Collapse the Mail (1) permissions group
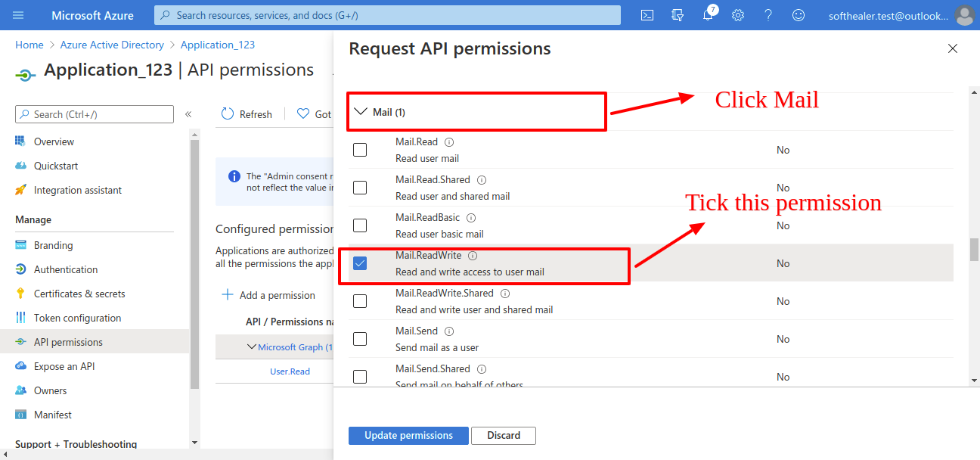Image resolution: width=980 pixels, height=460 pixels. [x=360, y=112]
